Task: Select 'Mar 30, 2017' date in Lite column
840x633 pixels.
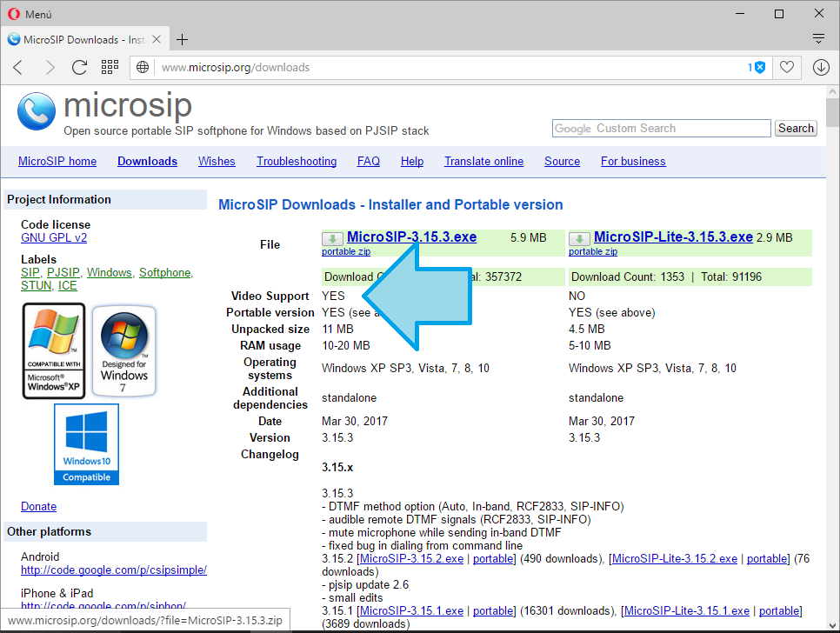Action: pyautogui.click(x=602, y=422)
